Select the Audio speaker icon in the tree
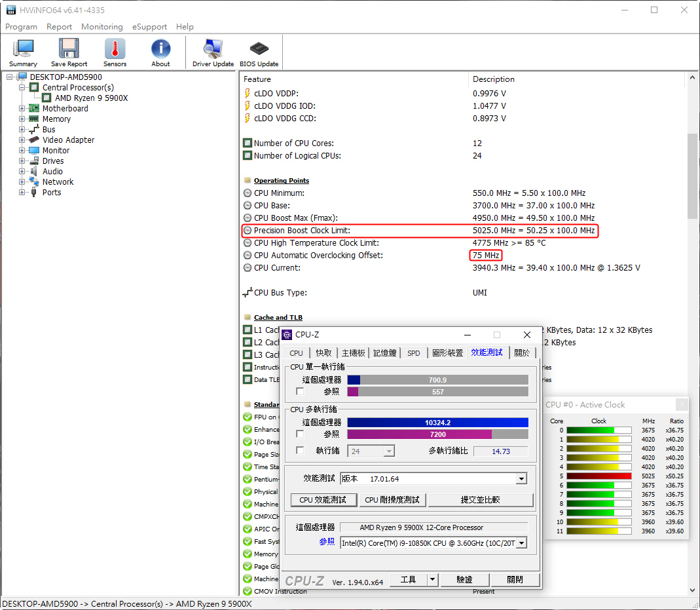Image resolution: width=700 pixels, height=610 pixels. (34, 172)
